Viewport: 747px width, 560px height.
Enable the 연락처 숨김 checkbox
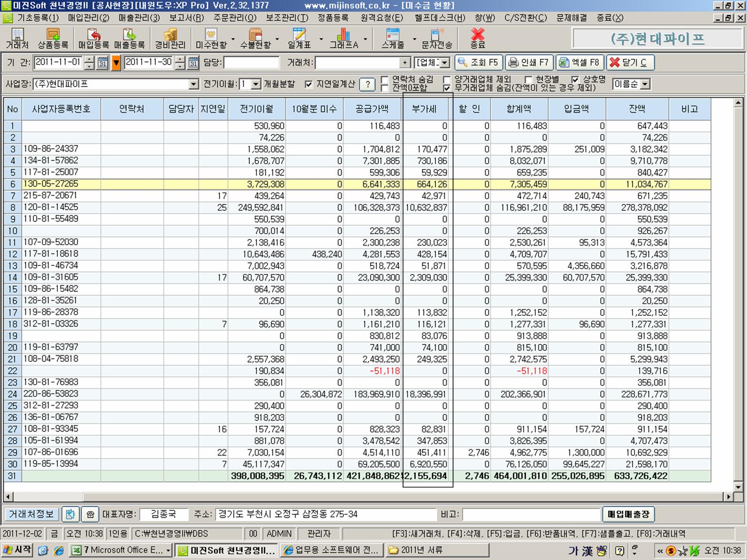tap(385, 80)
